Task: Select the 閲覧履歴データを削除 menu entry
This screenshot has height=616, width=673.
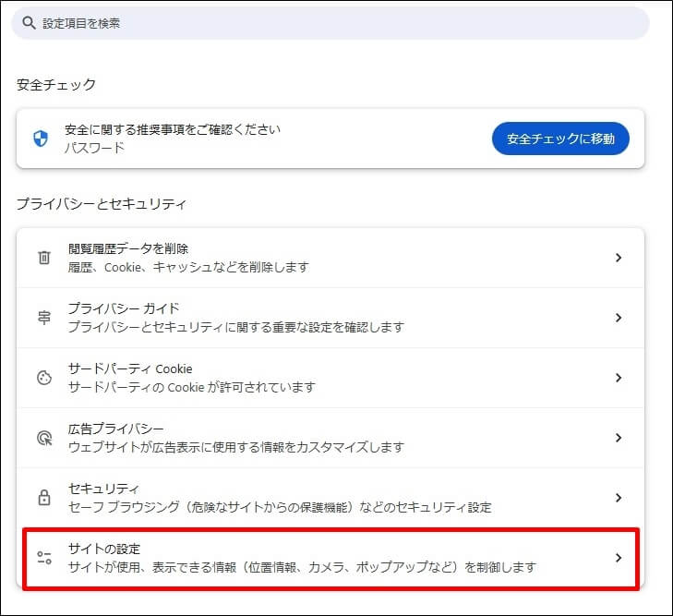Action: [128, 249]
